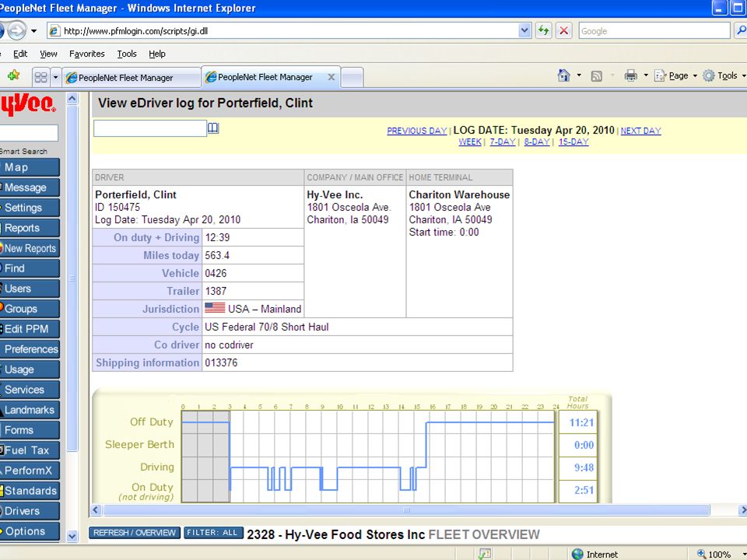Click the REFRESH / OVERVIEW button

click(x=135, y=532)
